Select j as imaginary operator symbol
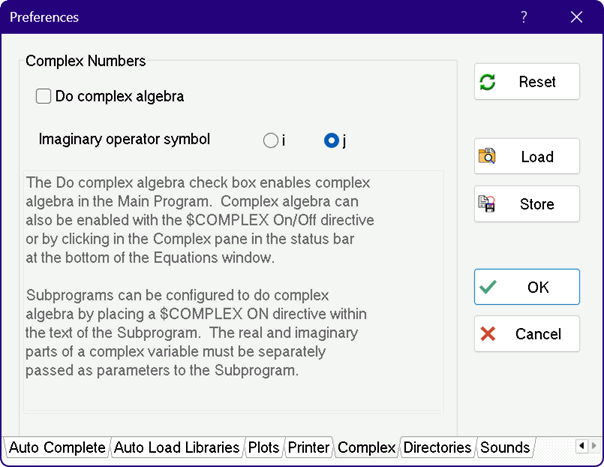Image resolution: width=604 pixels, height=467 pixels. [332, 141]
